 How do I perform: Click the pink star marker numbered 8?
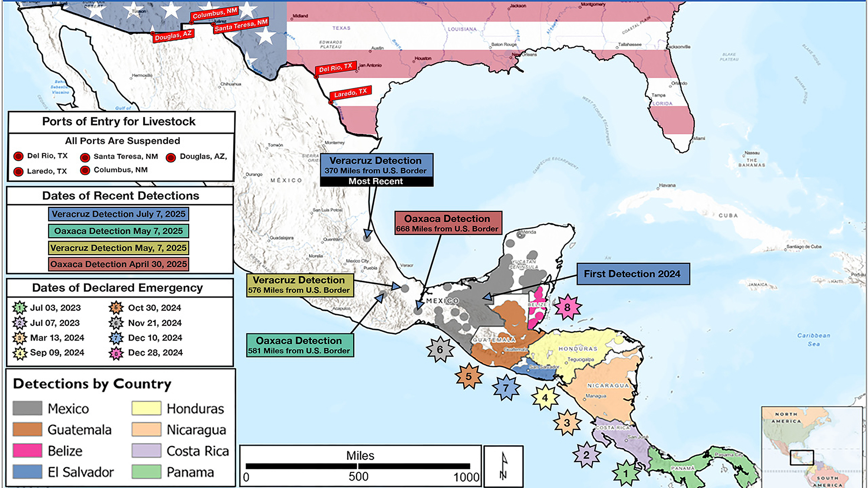pyautogui.click(x=567, y=308)
